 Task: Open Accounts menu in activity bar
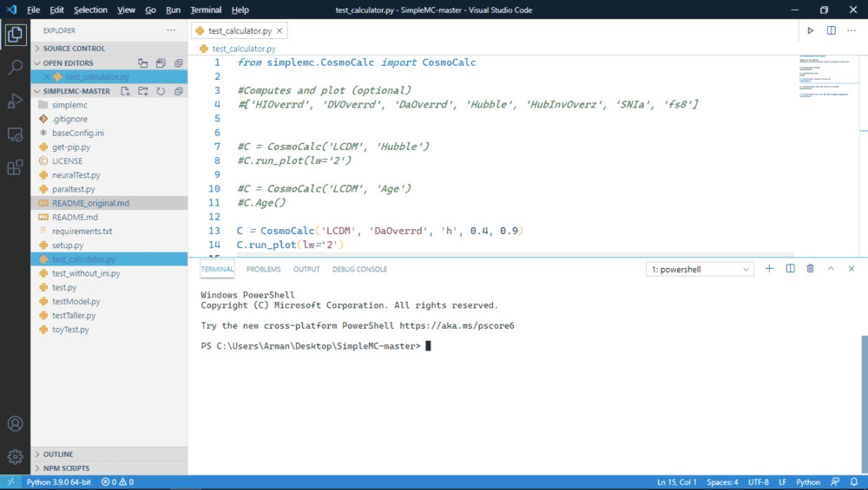(15, 423)
